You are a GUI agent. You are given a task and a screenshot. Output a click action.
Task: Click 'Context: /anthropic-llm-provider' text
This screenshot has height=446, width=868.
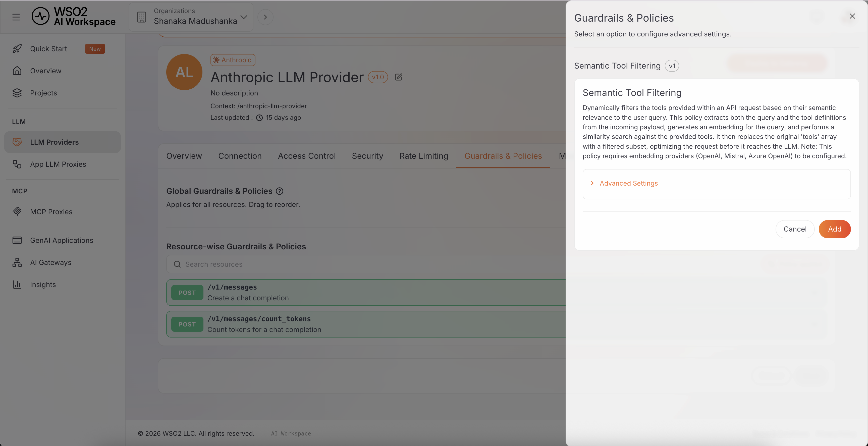(258, 106)
